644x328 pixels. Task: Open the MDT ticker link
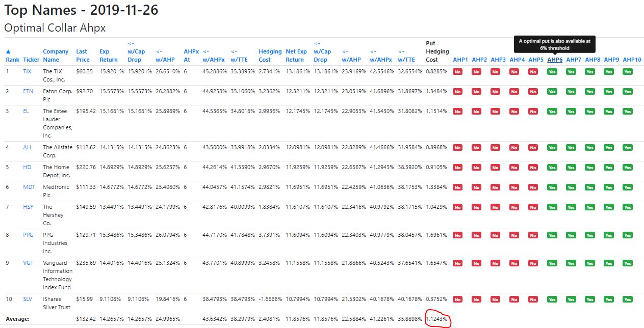(x=29, y=187)
